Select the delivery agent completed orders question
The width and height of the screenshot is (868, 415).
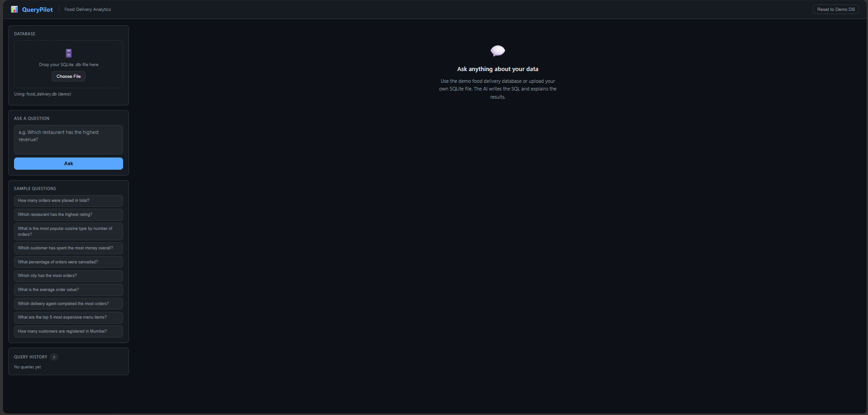[68, 304]
